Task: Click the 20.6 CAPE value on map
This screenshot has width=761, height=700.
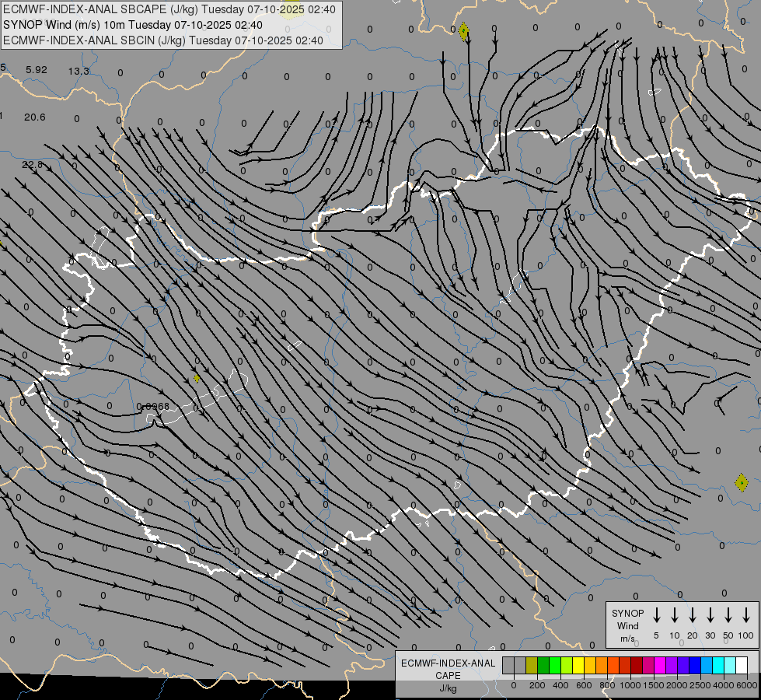Action: 35,117
